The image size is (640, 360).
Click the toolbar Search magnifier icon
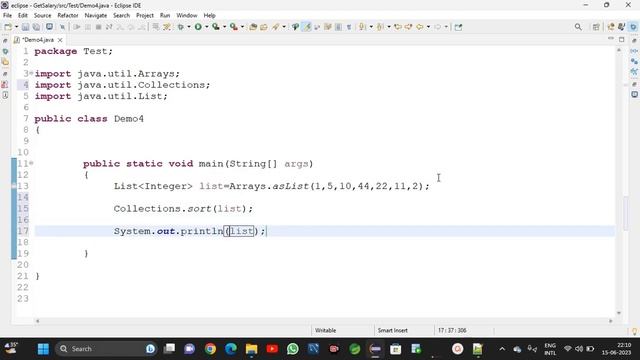click(578, 27)
